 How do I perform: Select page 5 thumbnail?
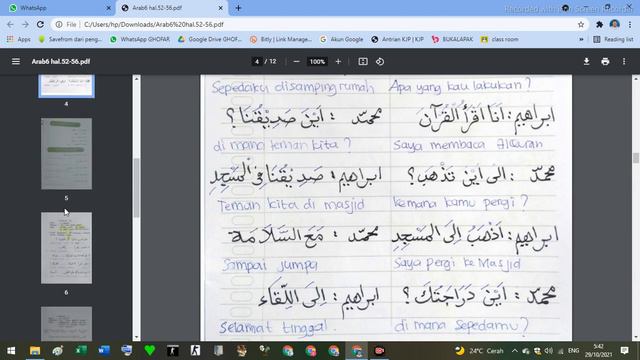coord(67,154)
